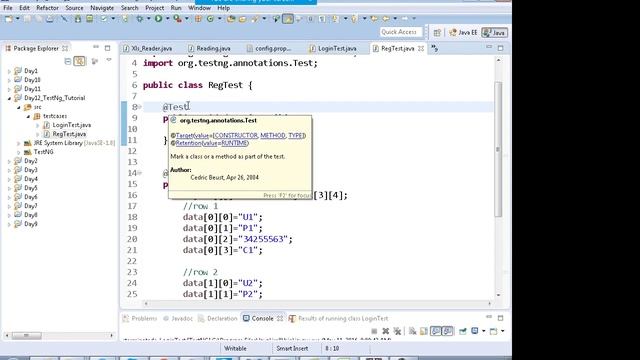Viewport: 640px width, 360px height.
Task: Toggle Mark Occurrences in toolbar
Action: pos(288,19)
